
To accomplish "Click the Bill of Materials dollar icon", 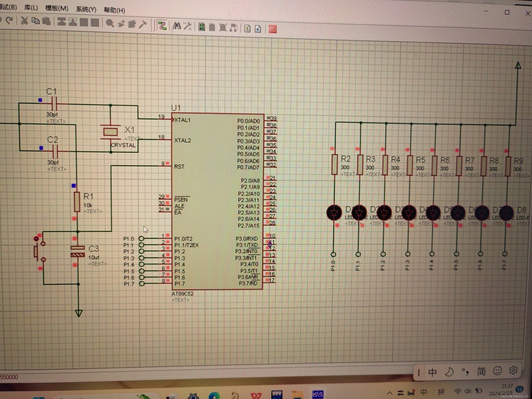I will [247, 29].
